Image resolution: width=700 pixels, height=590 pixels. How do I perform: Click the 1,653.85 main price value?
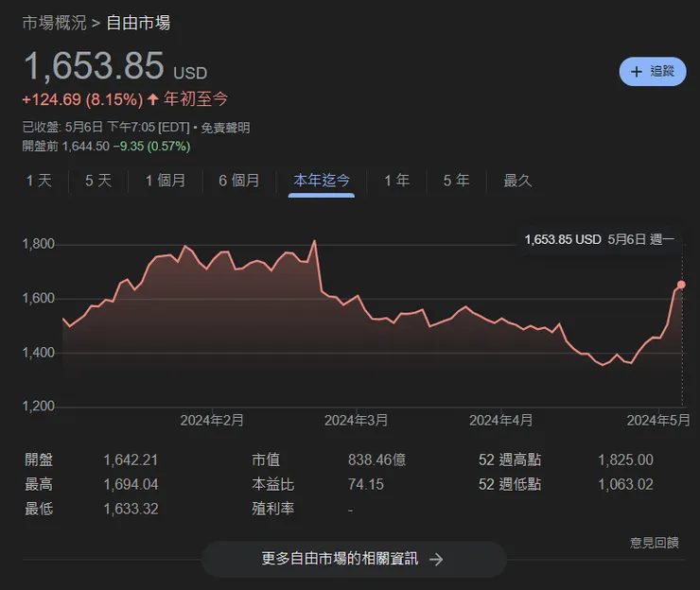(x=95, y=66)
